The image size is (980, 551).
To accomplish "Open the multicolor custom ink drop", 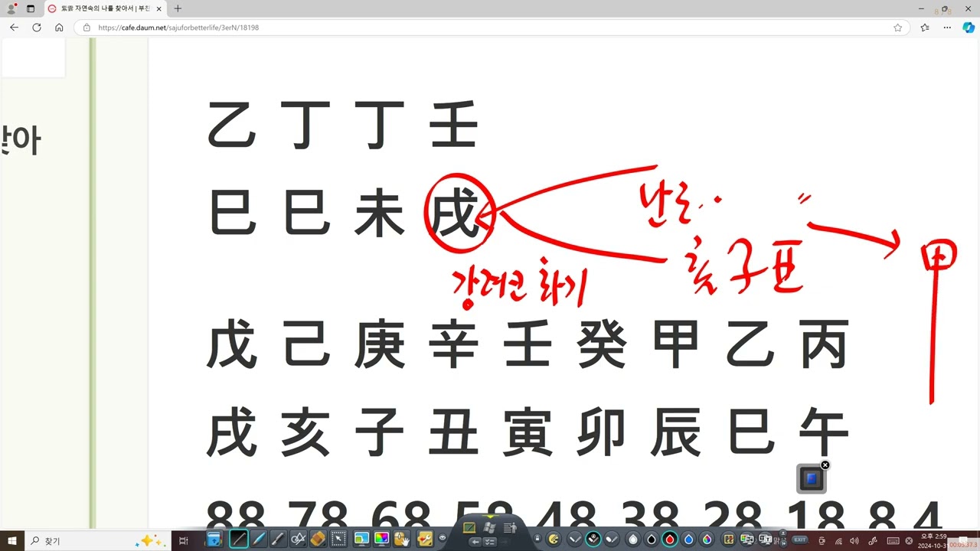I will tap(707, 540).
